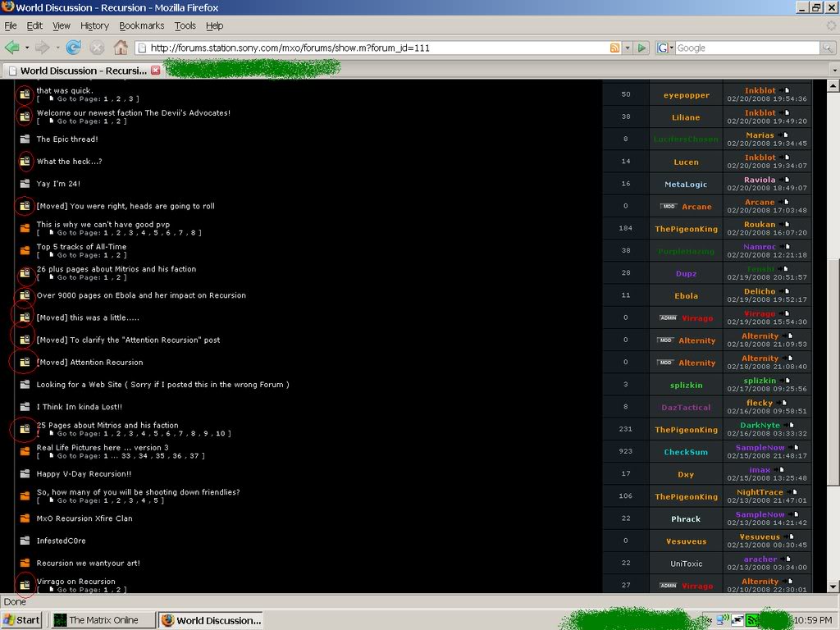Close the World Discussion tab
The width and height of the screenshot is (840, 630).
click(x=155, y=71)
